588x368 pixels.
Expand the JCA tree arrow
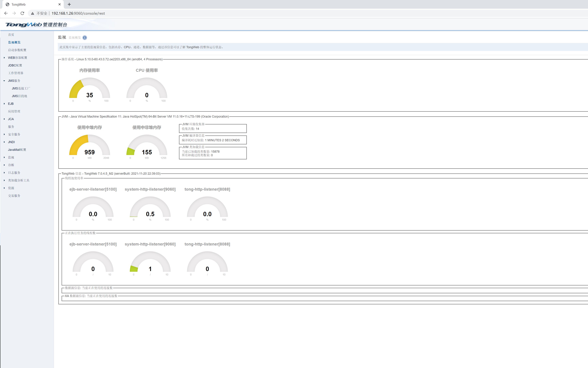[x=4, y=119]
